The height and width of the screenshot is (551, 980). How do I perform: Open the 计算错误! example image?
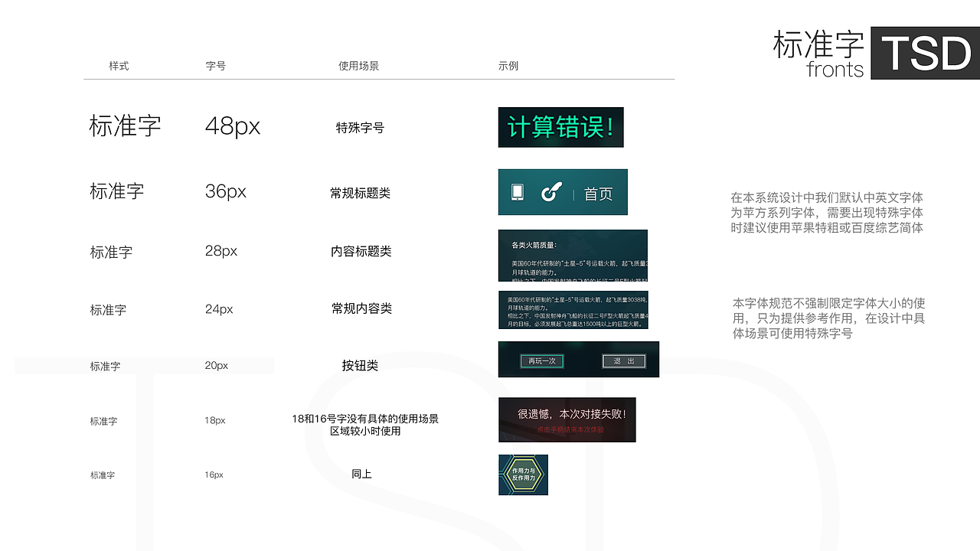[560, 127]
